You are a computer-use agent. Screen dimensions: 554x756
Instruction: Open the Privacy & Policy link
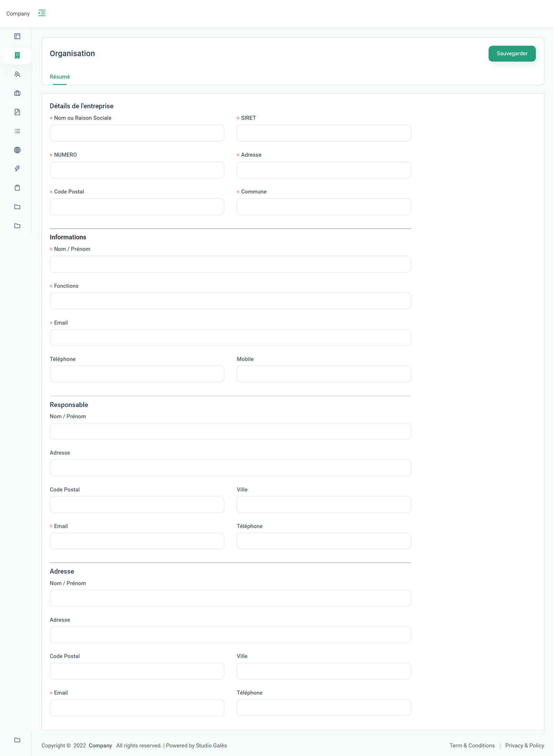pyautogui.click(x=524, y=746)
